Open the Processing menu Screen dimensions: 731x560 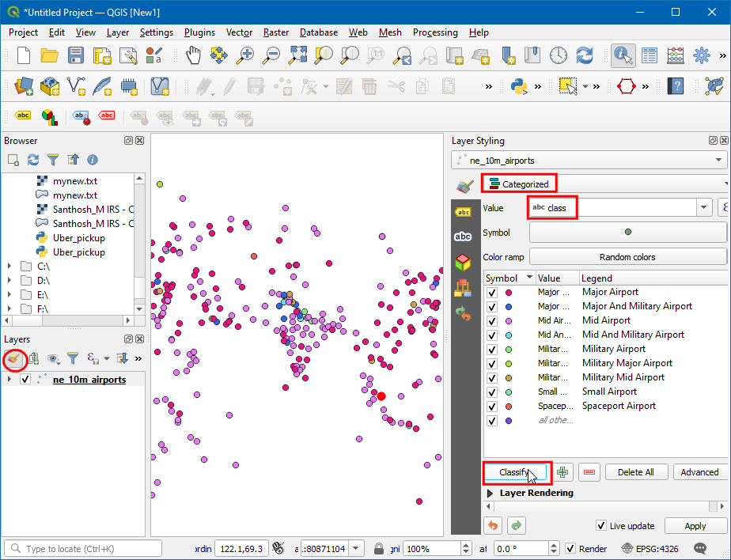(434, 32)
